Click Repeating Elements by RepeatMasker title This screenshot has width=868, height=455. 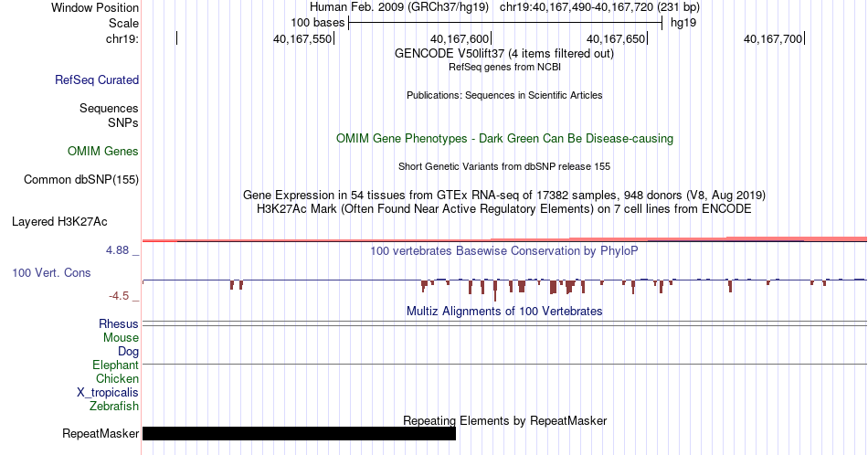[504, 420]
